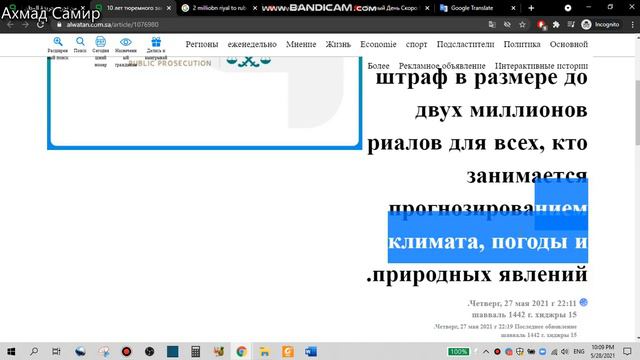The width and height of the screenshot is (640, 360).
Task: Click the 'шавваль 1442 г. хиджры 15' text
Action: pos(524,315)
